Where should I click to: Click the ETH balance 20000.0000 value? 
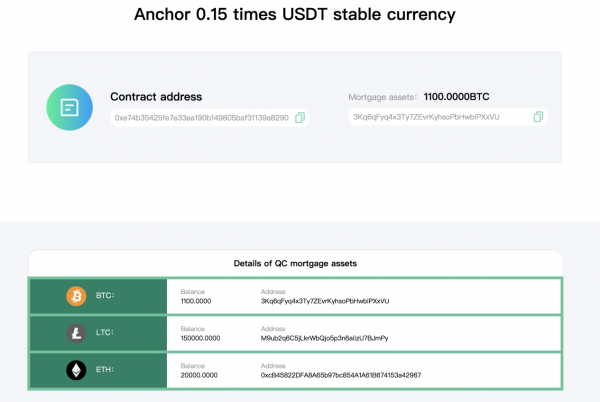pos(198,375)
